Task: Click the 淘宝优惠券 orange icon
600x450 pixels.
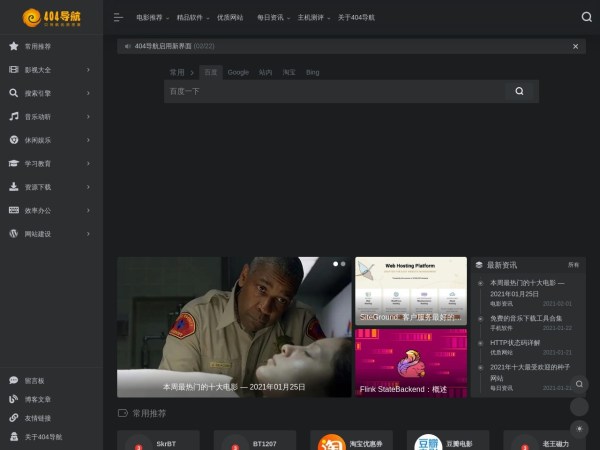Action: tap(331, 443)
